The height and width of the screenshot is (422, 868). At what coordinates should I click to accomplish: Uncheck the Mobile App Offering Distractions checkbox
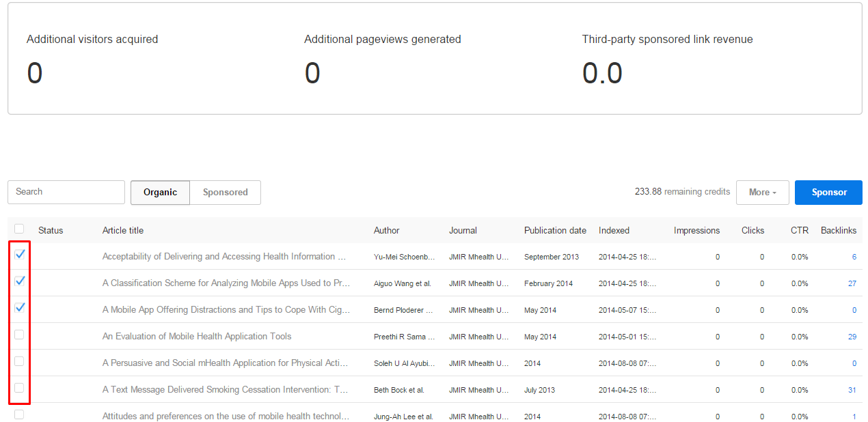(x=20, y=307)
